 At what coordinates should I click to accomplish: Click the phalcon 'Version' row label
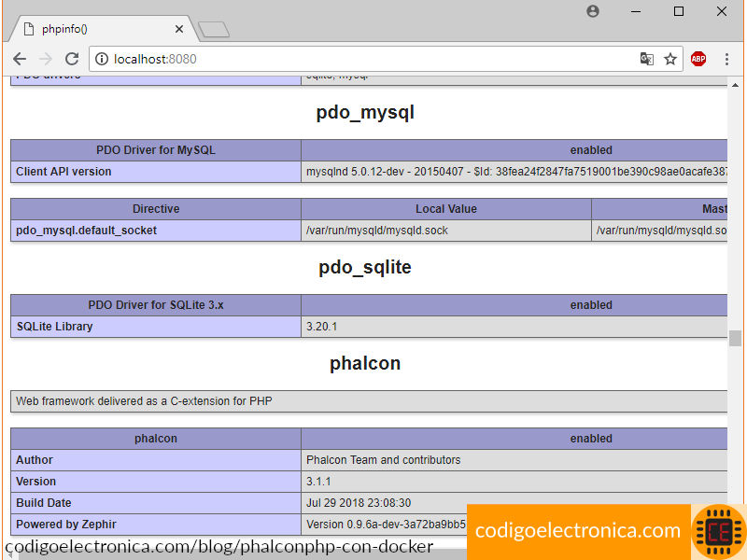(156, 481)
